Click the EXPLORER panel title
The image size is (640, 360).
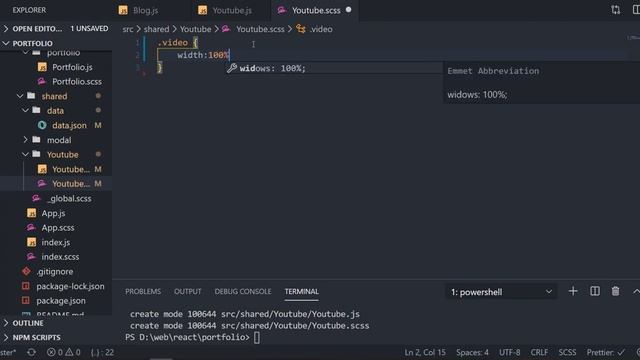(29, 10)
